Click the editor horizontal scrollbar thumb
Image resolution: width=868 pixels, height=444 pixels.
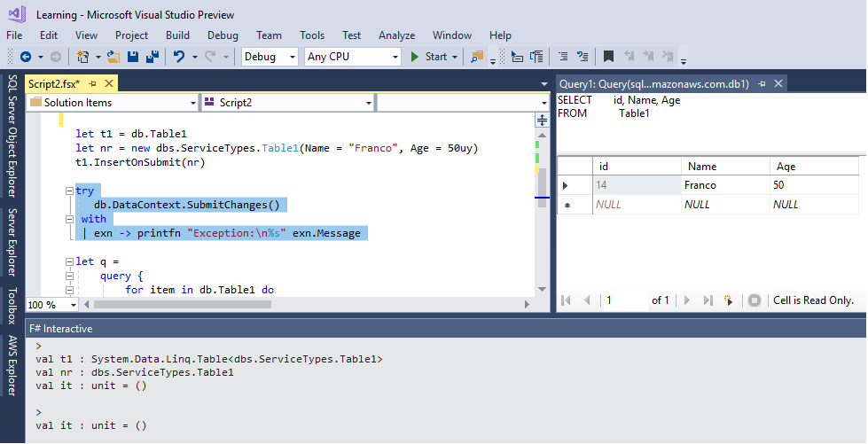point(183,305)
